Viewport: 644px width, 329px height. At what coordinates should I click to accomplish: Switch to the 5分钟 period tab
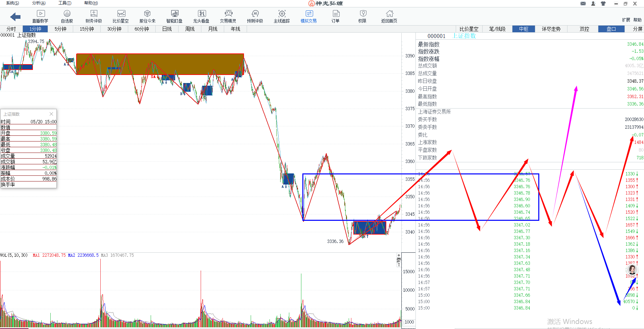coord(60,29)
